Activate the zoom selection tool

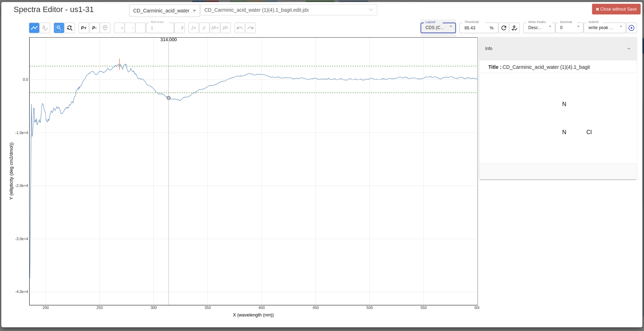pyautogui.click(x=58, y=28)
